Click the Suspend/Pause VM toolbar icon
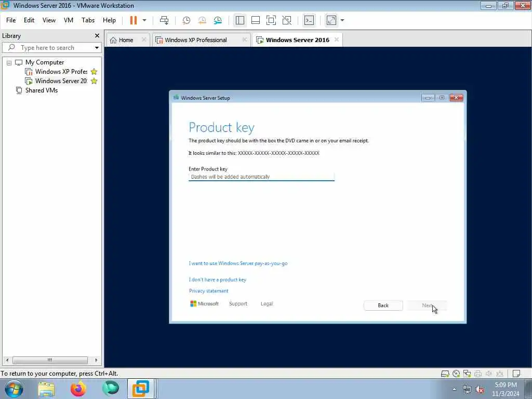 pyautogui.click(x=134, y=20)
